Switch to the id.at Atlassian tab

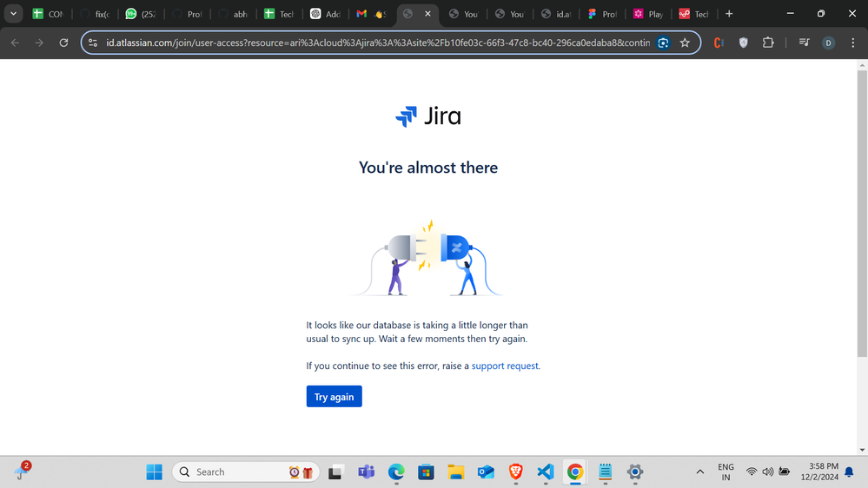pos(557,14)
